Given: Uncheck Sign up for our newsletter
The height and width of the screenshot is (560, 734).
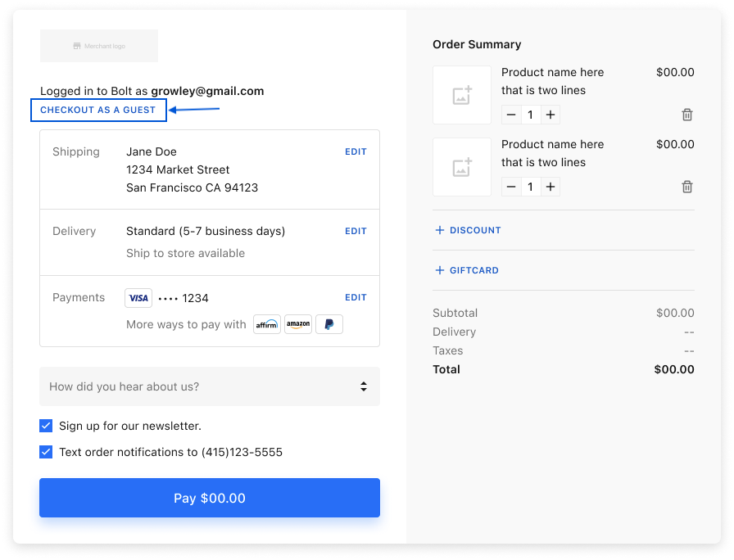Looking at the screenshot, I should click(46, 426).
